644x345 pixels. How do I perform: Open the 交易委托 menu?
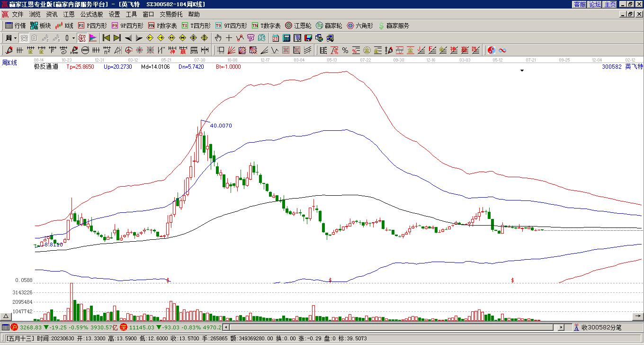[171, 14]
